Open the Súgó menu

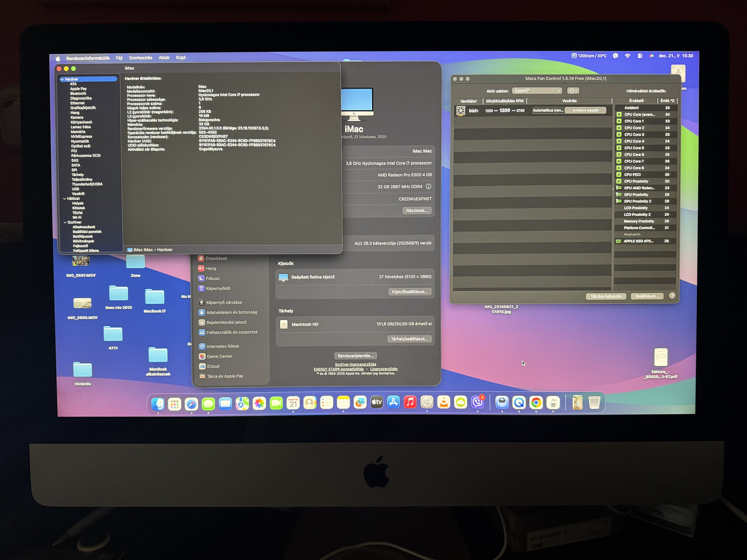[x=181, y=58]
